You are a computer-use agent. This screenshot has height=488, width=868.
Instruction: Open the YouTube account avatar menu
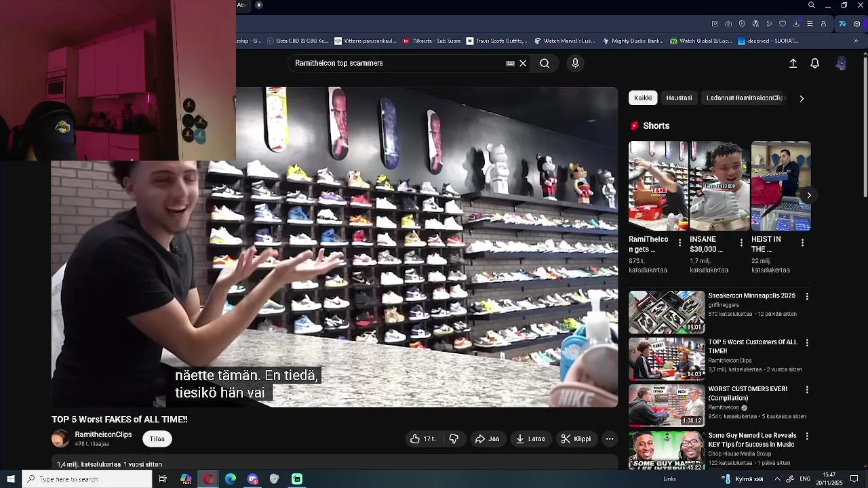pos(841,63)
